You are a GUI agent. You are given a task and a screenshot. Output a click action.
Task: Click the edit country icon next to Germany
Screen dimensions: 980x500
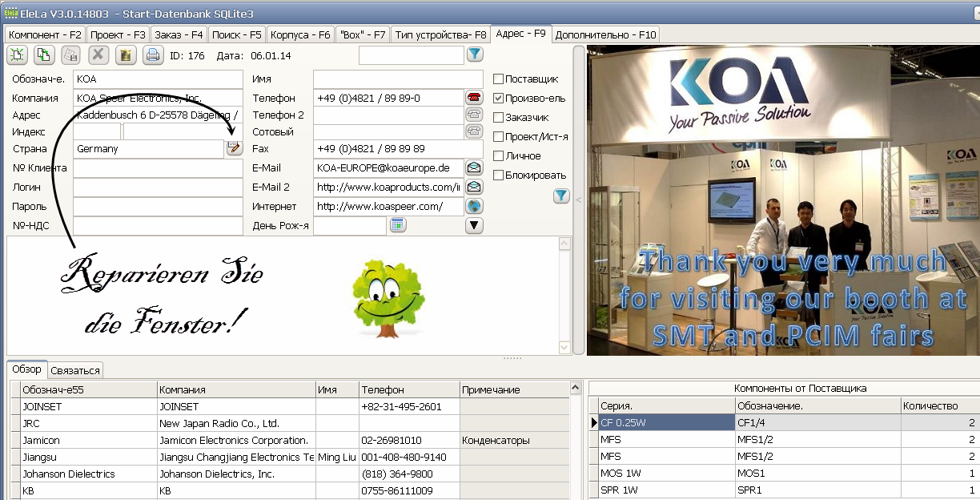click(x=234, y=148)
